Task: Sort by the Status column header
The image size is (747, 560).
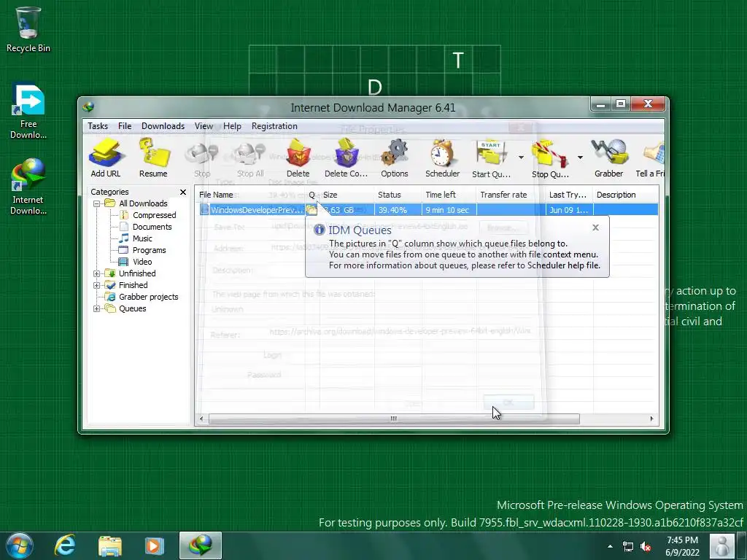Action: pos(398,195)
